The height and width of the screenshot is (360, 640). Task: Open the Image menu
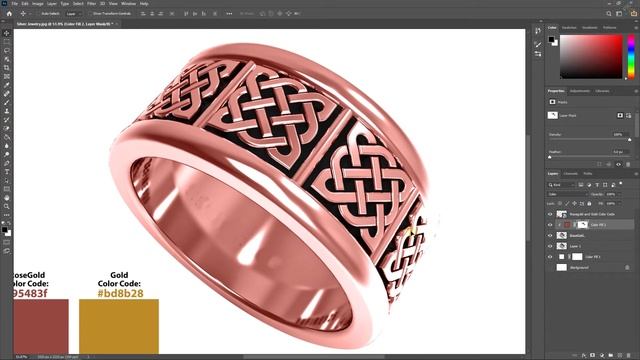[38, 4]
